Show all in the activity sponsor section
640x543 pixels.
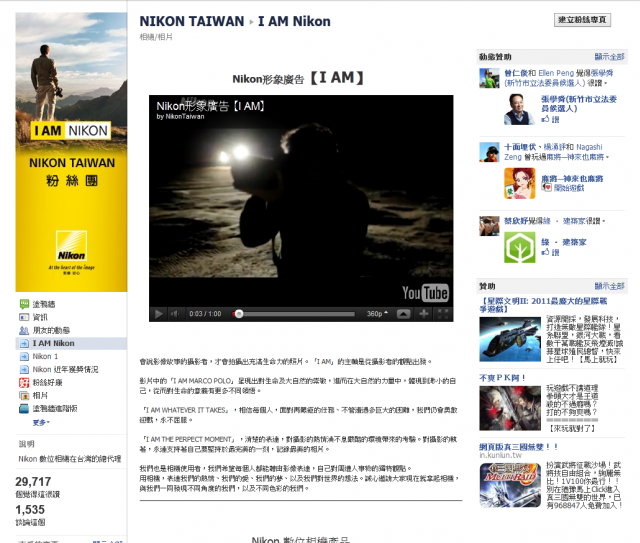(x=609, y=57)
